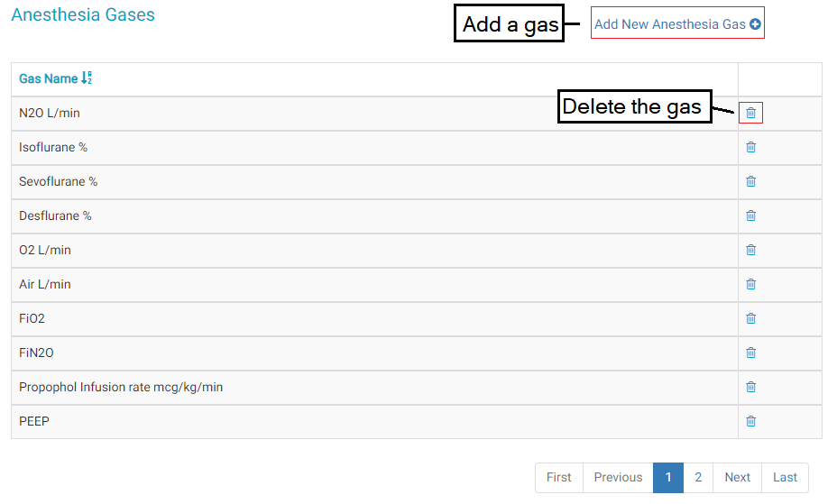Select the Propophol Infusion rate mcg/kg/min row
Screen dimensions: 837x504
[121, 388]
